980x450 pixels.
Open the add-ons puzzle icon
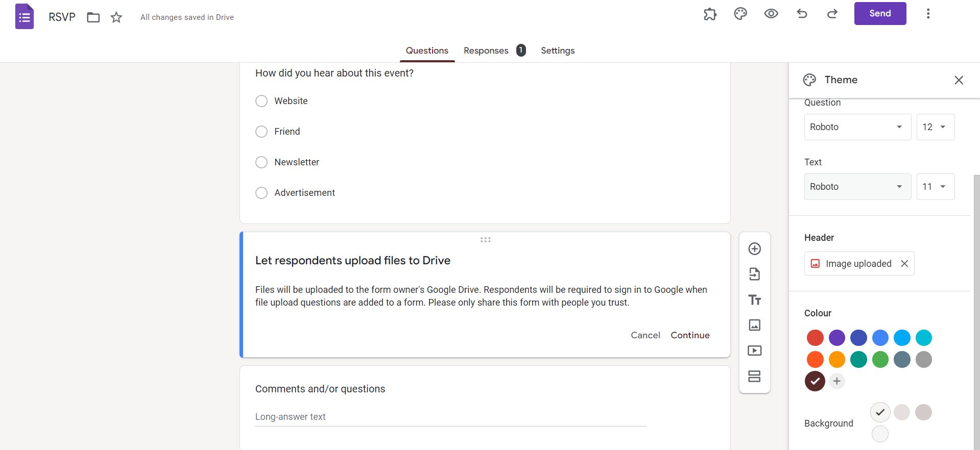(710, 14)
